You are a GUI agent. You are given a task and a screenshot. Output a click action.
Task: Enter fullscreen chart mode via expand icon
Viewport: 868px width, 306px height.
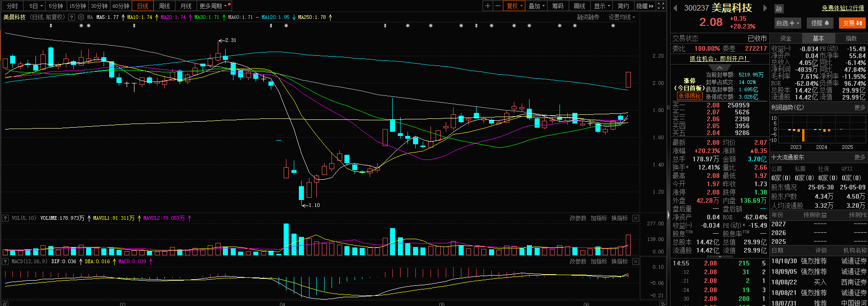661,6
